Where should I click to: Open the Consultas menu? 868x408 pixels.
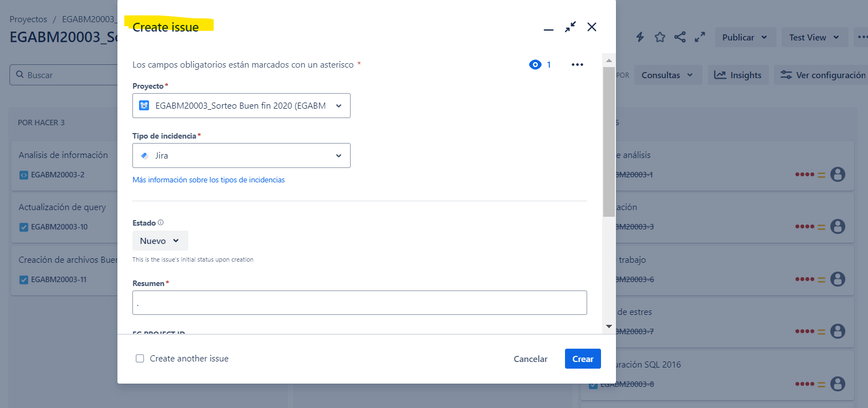coord(668,75)
